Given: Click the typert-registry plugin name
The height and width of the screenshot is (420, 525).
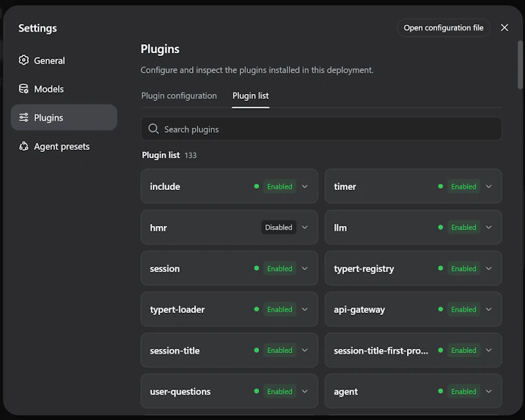Looking at the screenshot, I should 364,269.
